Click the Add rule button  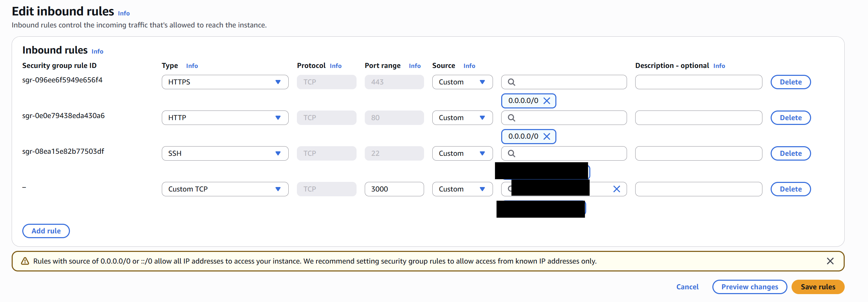point(46,231)
